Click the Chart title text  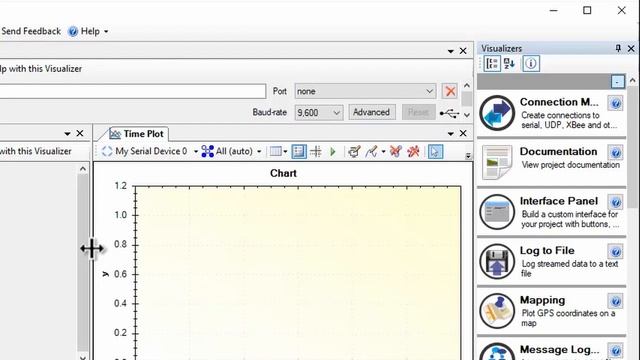[x=283, y=173]
